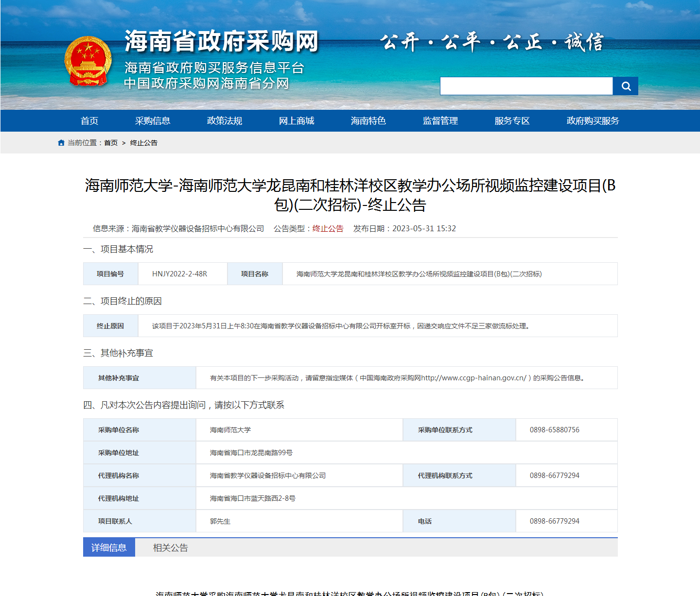Click the 项目联系人 label cell
Screen dimensions: 700x596
[x=140, y=521]
